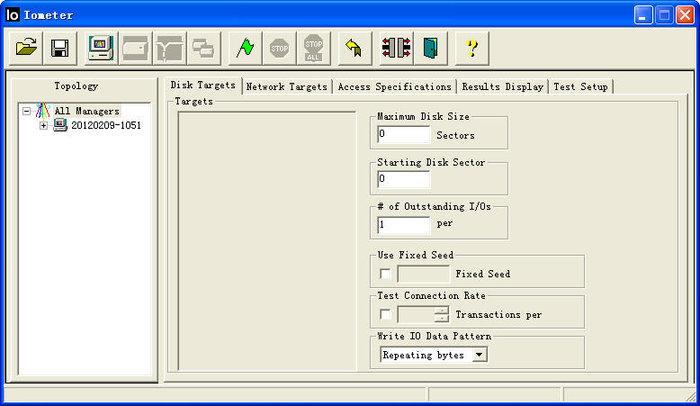700x406 pixels.
Task: Select the All Managers tree label
Action: [x=87, y=111]
